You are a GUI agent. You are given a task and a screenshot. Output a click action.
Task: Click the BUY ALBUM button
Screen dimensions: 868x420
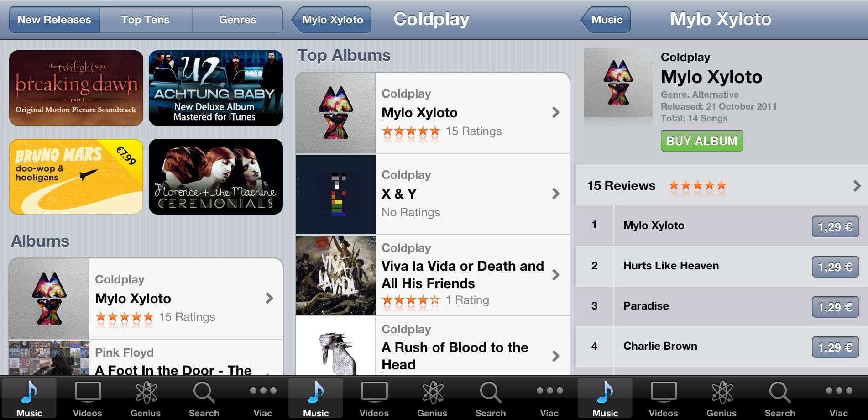pos(701,141)
